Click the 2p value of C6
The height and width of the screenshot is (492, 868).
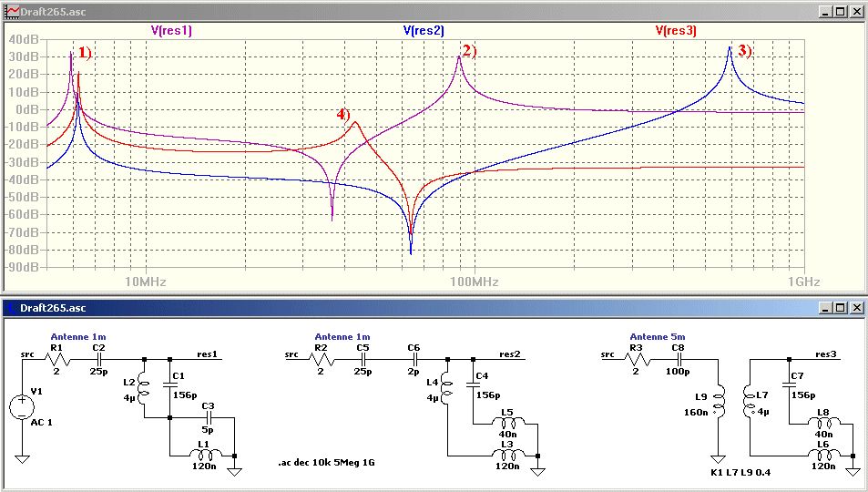click(x=413, y=371)
